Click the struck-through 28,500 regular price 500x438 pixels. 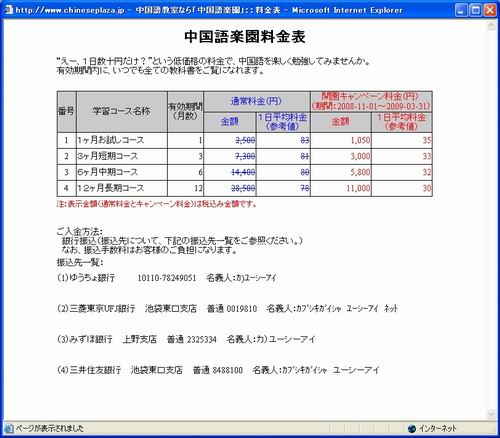pyautogui.click(x=243, y=188)
